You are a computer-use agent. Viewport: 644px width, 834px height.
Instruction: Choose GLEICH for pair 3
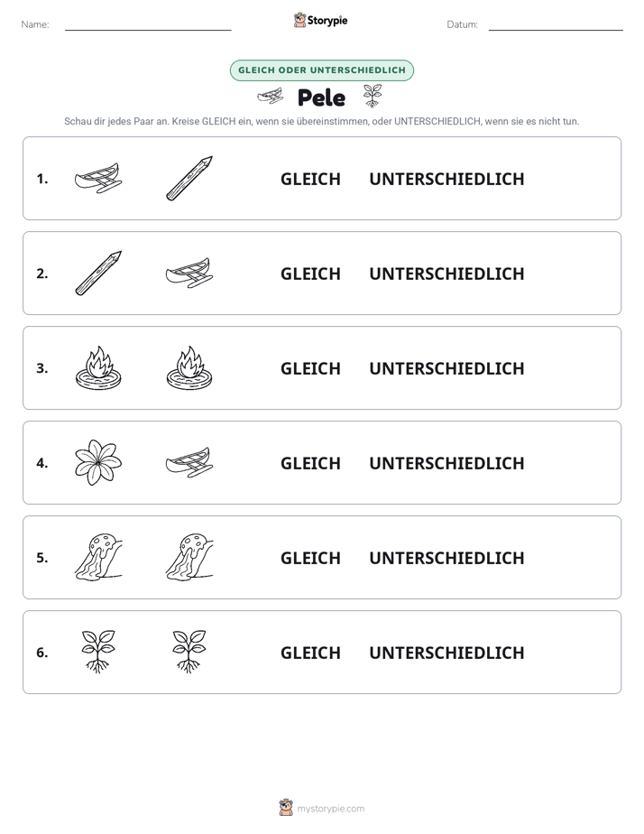310,368
